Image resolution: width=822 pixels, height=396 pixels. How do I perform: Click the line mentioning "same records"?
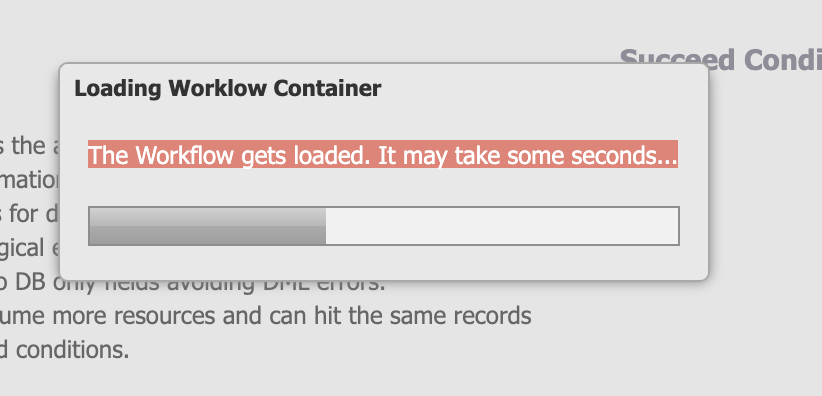pyautogui.click(x=265, y=316)
